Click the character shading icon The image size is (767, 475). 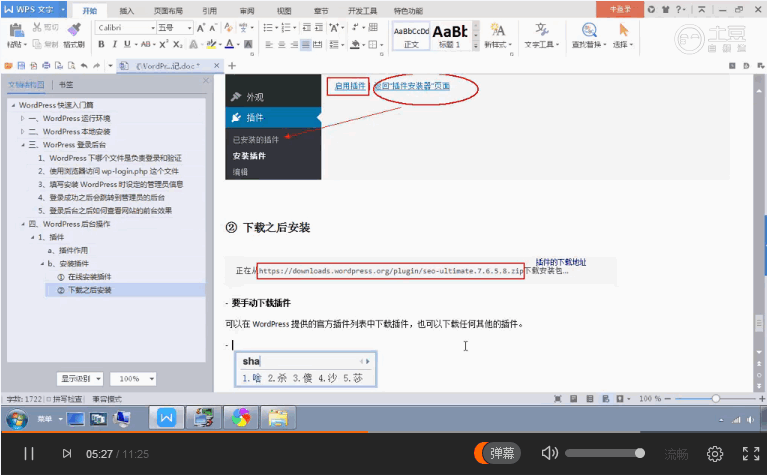point(248,45)
